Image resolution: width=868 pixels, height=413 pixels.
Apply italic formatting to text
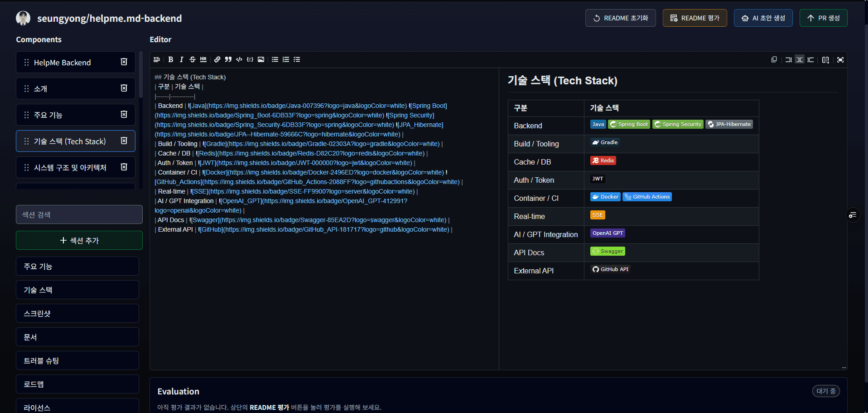182,59
